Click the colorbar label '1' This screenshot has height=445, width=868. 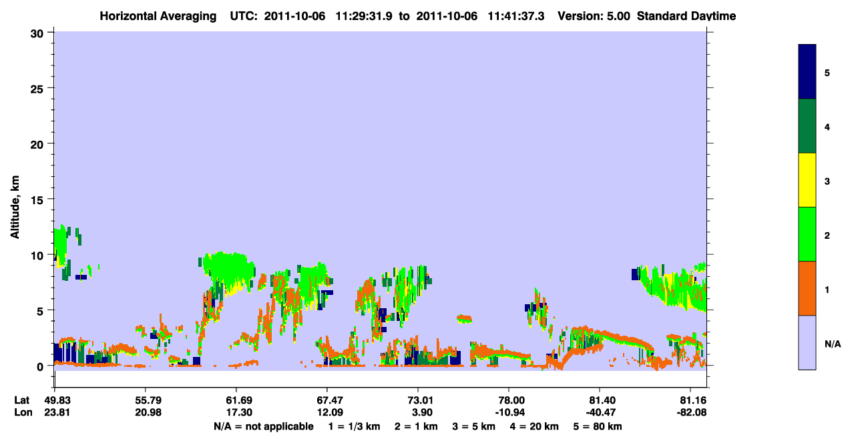pos(827,289)
